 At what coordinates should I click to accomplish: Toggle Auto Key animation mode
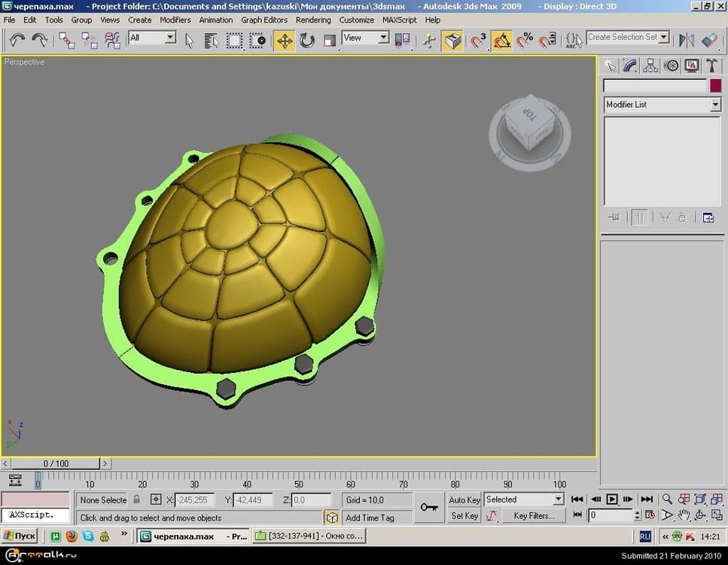(x=465, y=499)
